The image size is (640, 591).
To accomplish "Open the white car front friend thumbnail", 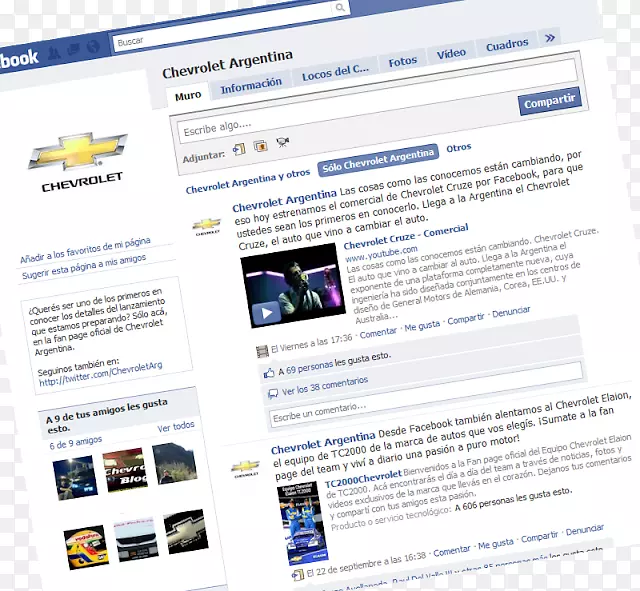I will click(136, 539).
